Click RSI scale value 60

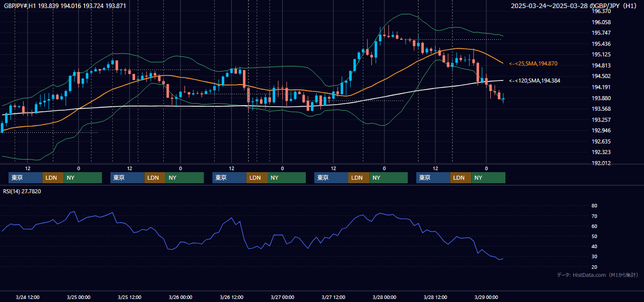tap(594, 226)
